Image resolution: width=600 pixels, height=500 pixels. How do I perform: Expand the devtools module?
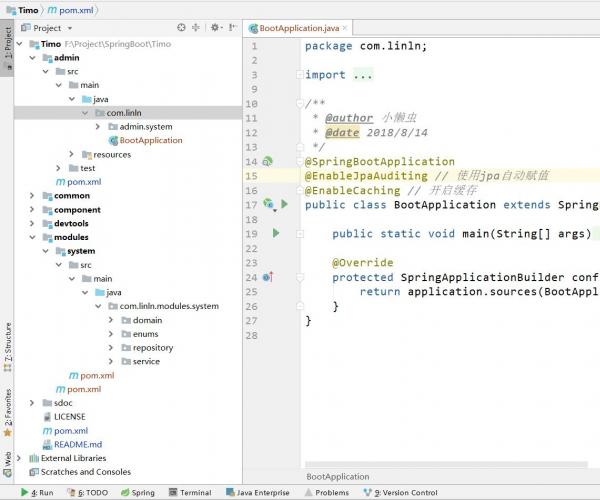click(32, 223)
